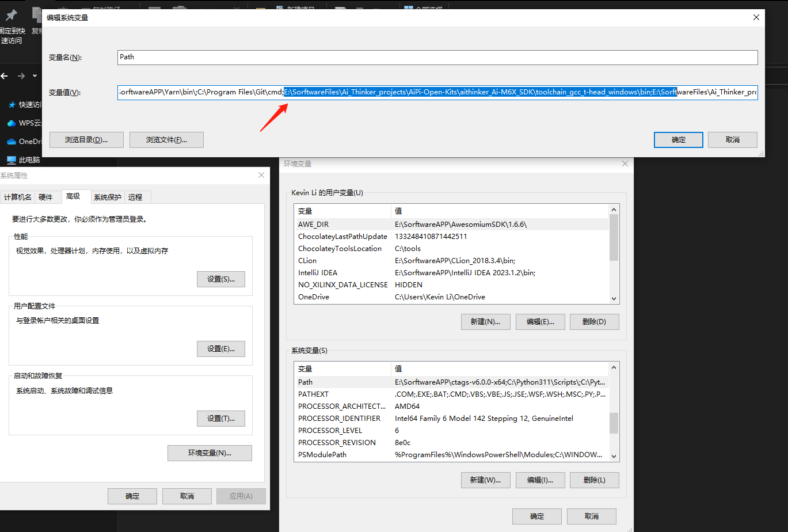Viewport: 788px width, 532px height.
Task: Select NO_XILINX_DATA_LICENSE variable row
Action: (x=451, y=285)
